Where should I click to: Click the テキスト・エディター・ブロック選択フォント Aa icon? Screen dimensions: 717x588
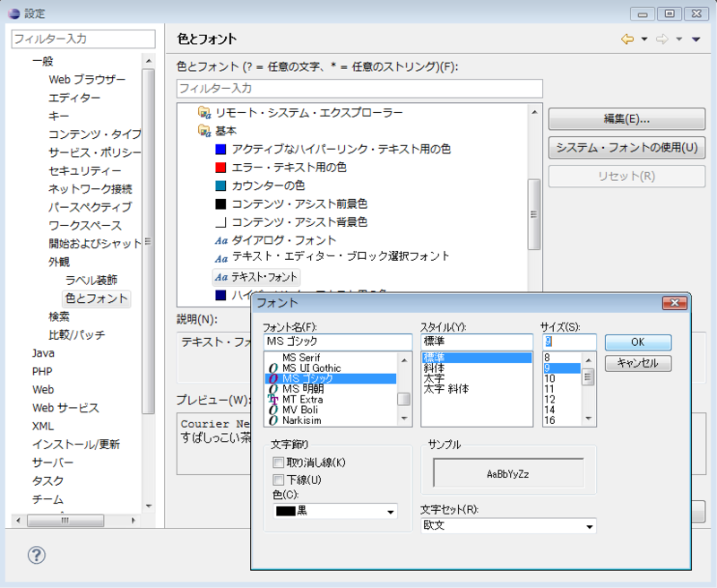pos(221,259)
